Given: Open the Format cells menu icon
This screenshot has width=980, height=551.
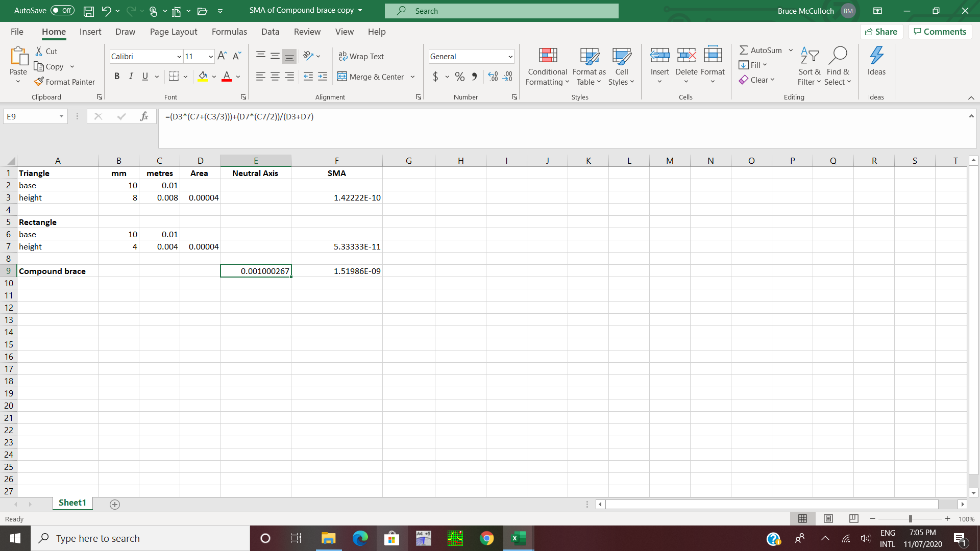Looking at the screenshot, I should click(x=713, y=55).
